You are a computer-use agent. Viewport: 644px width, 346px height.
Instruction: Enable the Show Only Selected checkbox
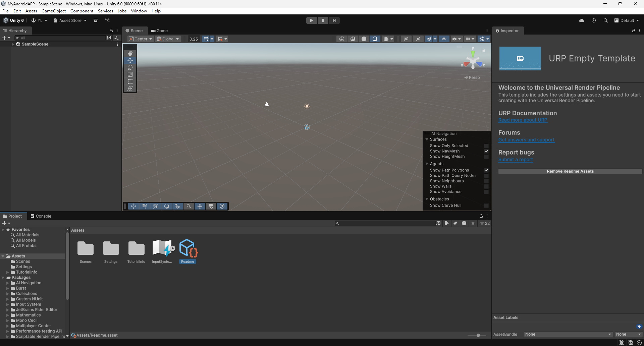(486, 146)
